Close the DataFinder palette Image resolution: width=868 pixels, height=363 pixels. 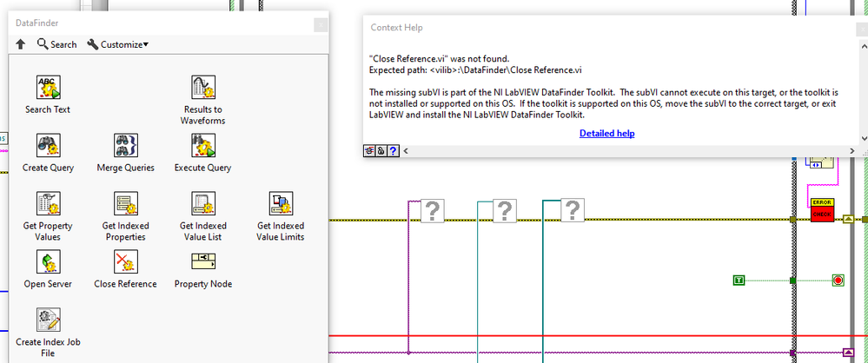321,24
